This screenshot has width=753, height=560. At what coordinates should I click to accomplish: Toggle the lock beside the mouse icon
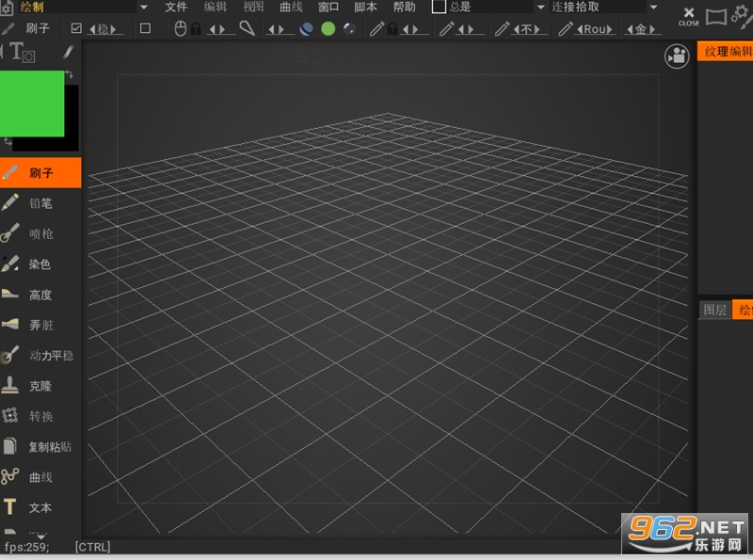(x=196, y=29)
